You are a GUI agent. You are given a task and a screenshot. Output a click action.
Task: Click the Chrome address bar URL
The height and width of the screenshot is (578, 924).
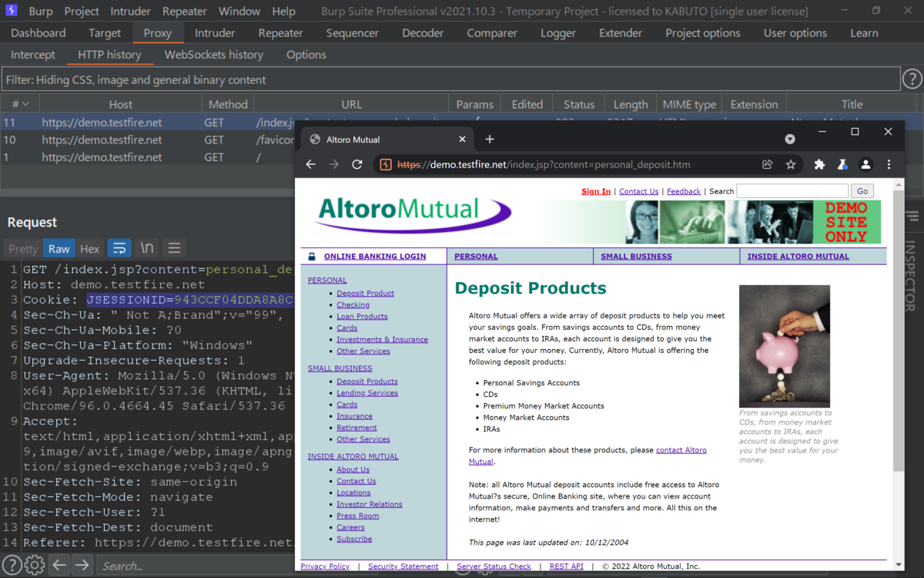point(544,164)
